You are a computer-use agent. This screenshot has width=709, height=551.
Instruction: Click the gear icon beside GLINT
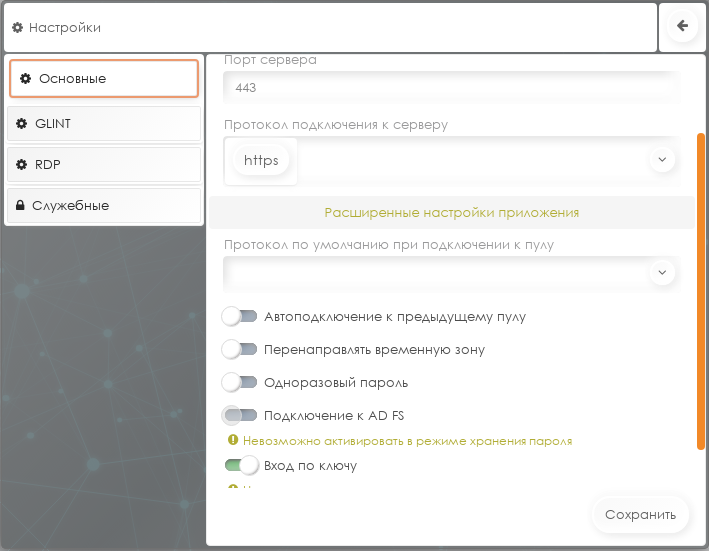[21, 124]
